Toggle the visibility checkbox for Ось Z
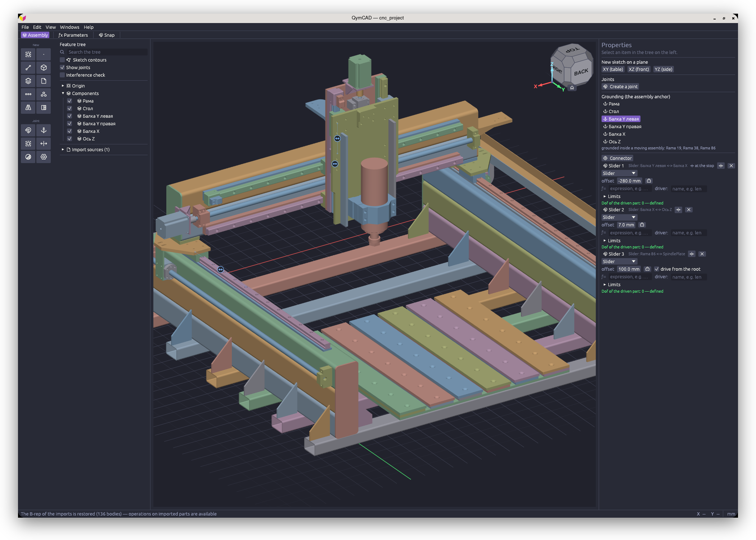The width and height of the screenshot is (756, 540). point(69,139)
